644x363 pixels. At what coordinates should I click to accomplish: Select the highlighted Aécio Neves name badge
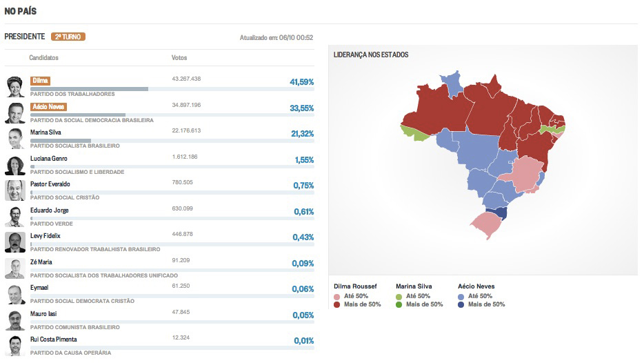pos(48,107)
